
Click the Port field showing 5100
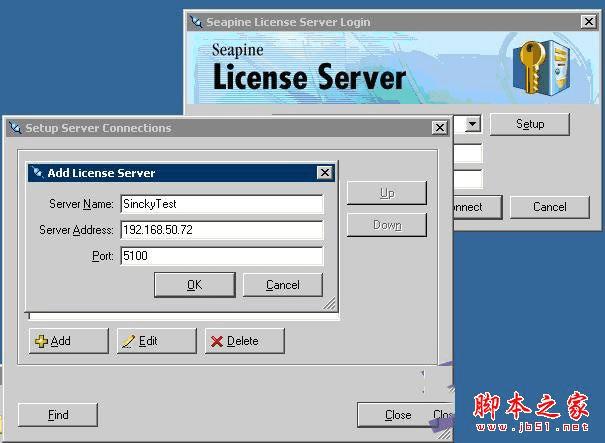click(222, 256)
